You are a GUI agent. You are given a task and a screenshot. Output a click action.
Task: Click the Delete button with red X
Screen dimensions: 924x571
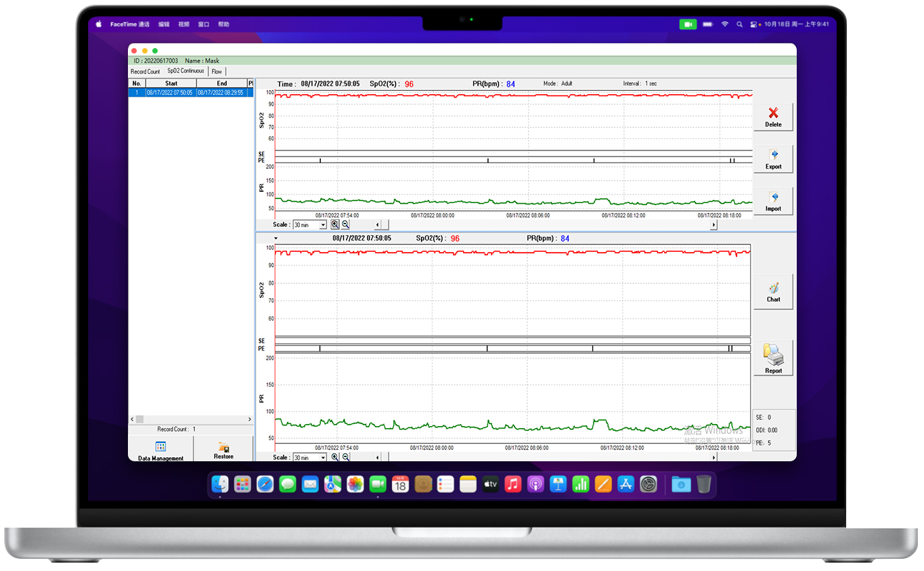click(773, 117)
